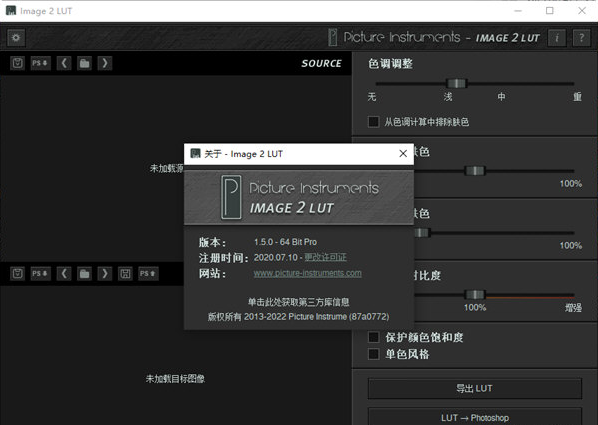Screen dimensions: 598x425
Task: Open 更改许可证 link in About dialog
Action: (325, 257)
